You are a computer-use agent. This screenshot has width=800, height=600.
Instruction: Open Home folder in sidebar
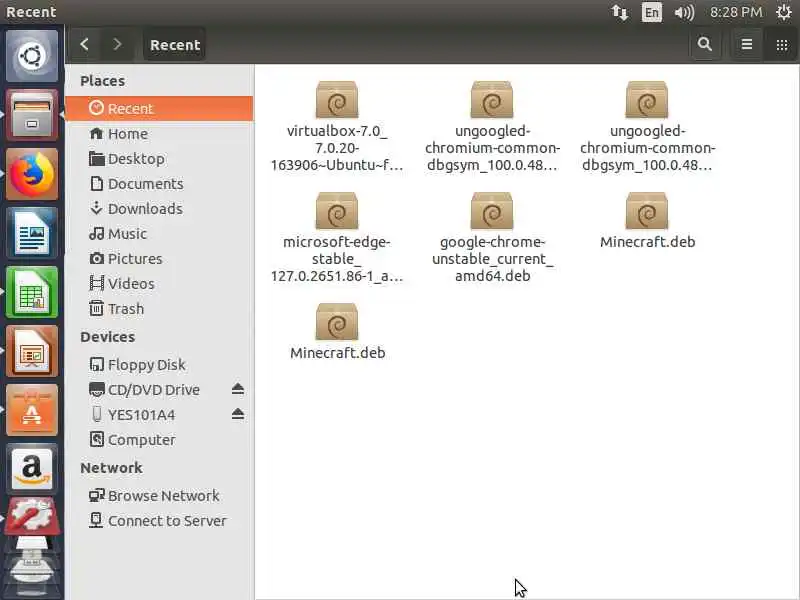pyautogui.click(x=159, y=134)
